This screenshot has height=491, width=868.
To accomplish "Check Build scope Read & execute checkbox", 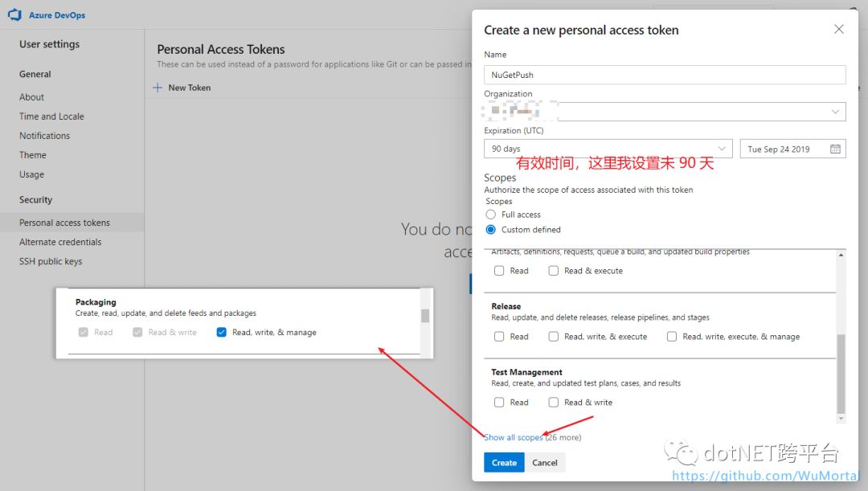I will (x=554, y=271).
